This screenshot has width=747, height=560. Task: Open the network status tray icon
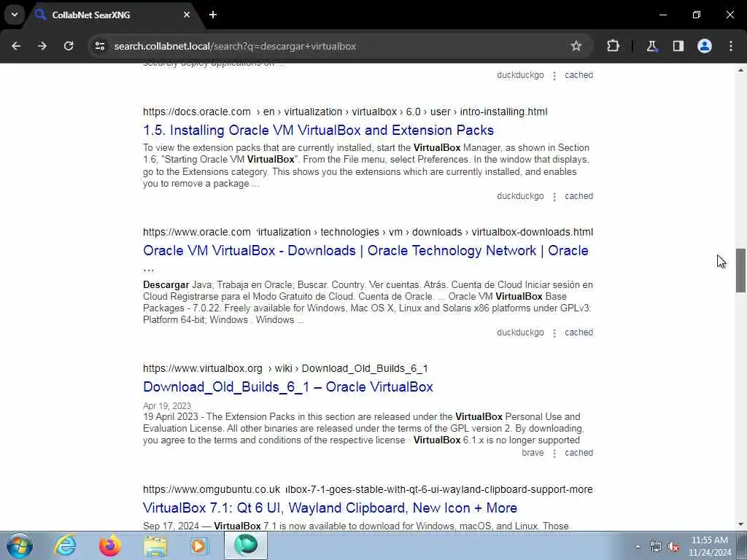pos(656,547)
